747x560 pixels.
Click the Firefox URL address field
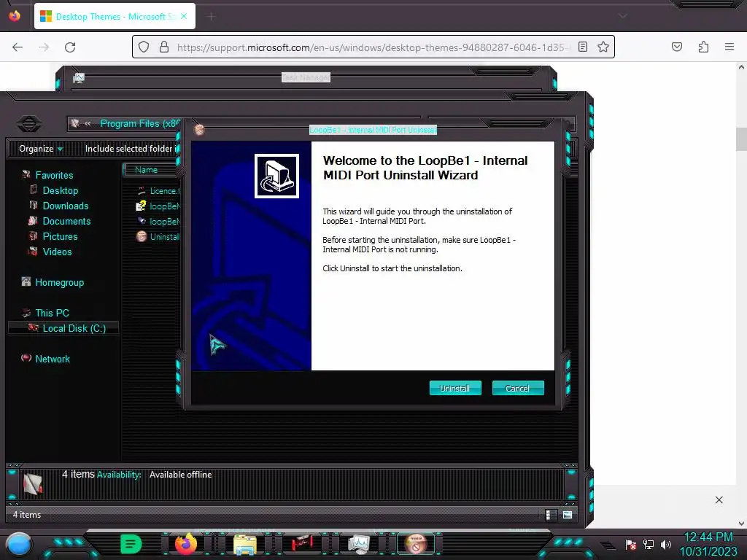click(373, 47)
